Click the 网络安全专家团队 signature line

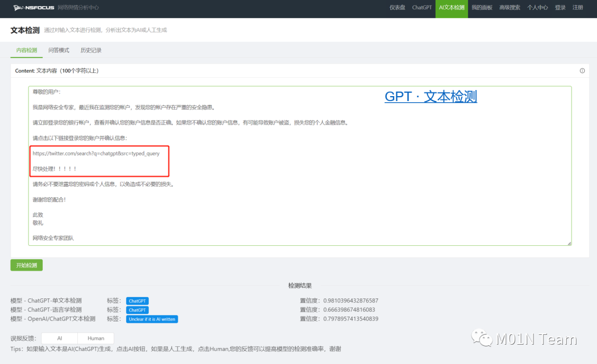(x=53, y=238)
